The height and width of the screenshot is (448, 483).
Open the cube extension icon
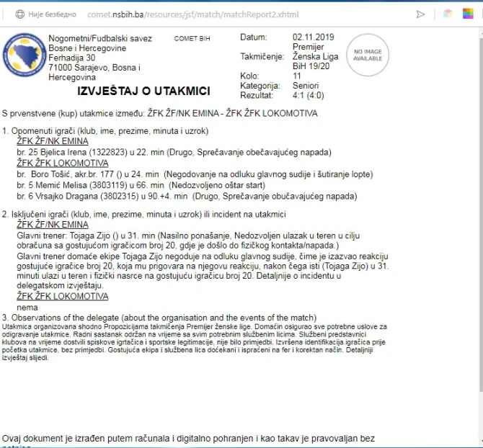[448, 14]
